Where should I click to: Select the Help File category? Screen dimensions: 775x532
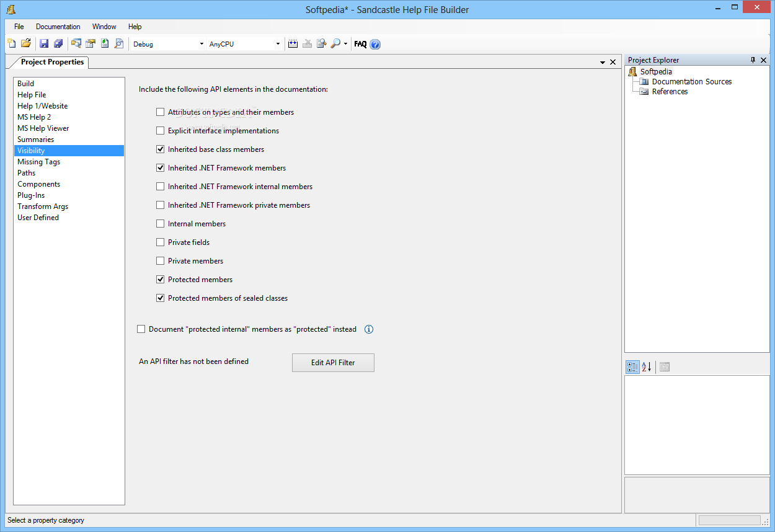[x=69, y=95]
